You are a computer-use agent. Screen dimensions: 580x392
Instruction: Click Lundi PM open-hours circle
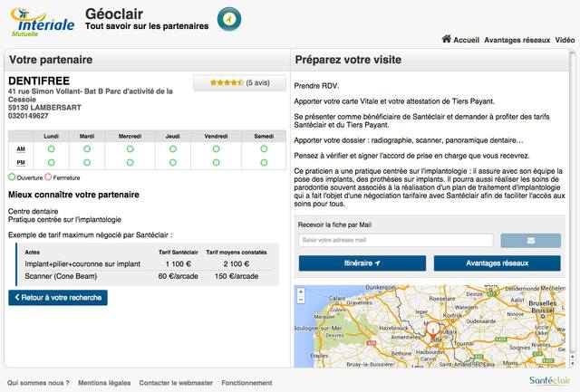point(51,163)
